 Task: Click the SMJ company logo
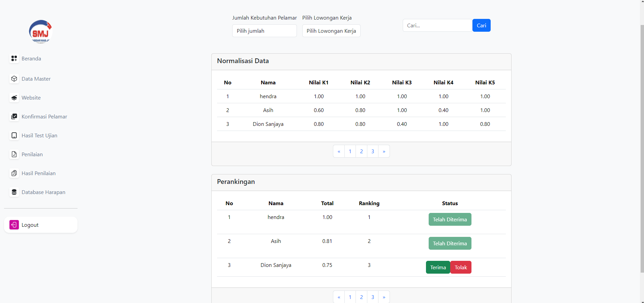click(x=40, y=32)
